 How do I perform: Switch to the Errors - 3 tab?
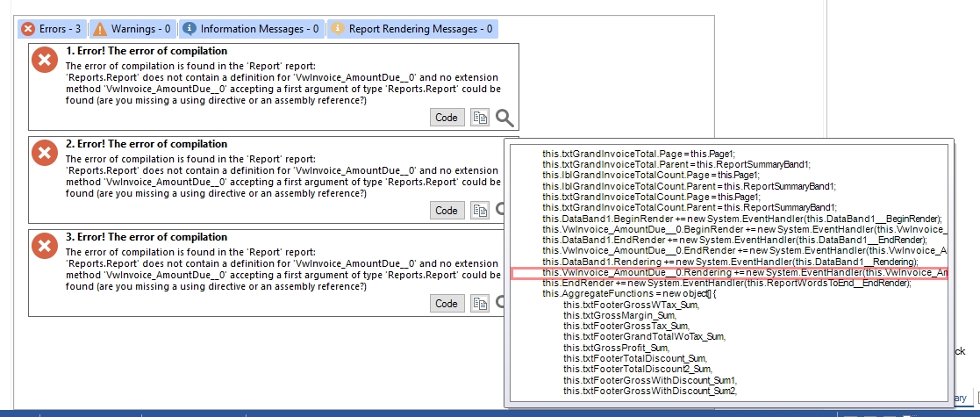(x=51, y=29)
